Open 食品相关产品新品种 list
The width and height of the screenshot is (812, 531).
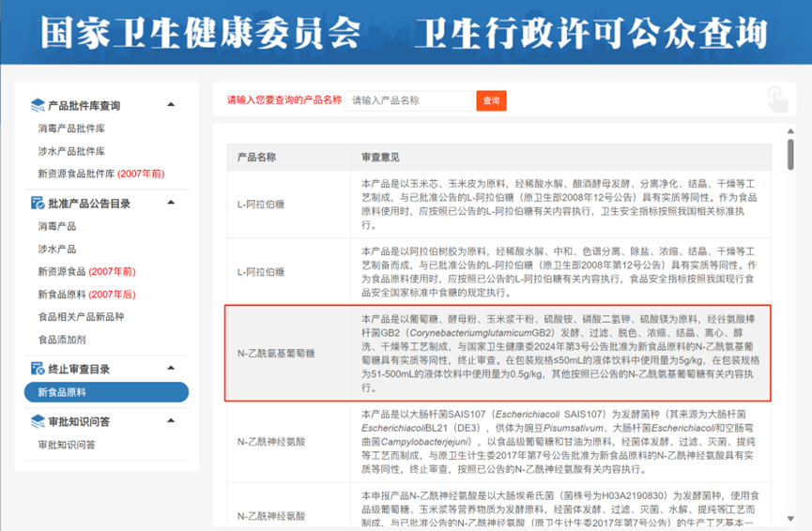pyautogui.click(x=81, y=317)
